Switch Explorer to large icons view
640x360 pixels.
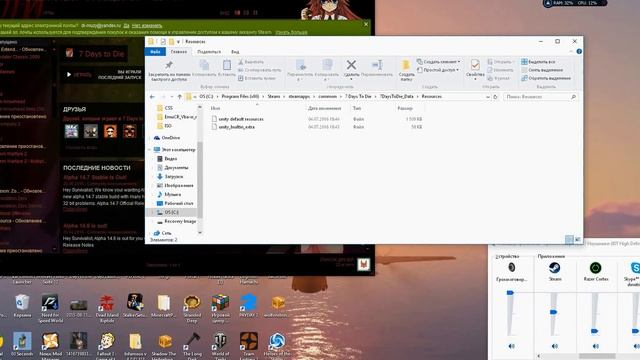pyautogui.click(x=578, y=240)
